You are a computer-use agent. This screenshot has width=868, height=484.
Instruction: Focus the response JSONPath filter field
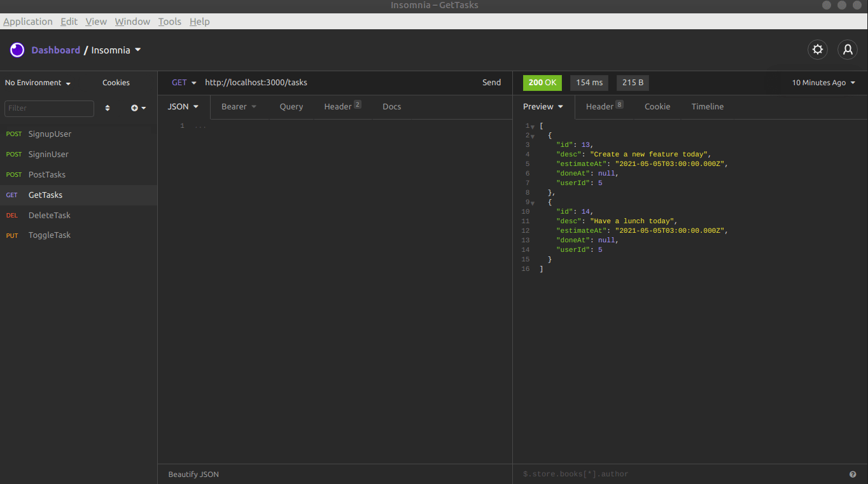click(x=681, y=474)
